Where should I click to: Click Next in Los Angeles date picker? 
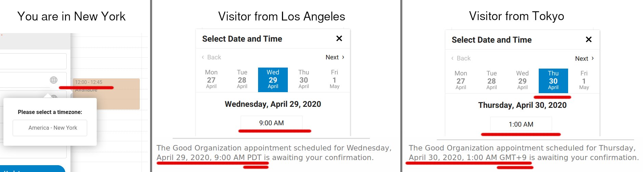[x=335, y=57]
